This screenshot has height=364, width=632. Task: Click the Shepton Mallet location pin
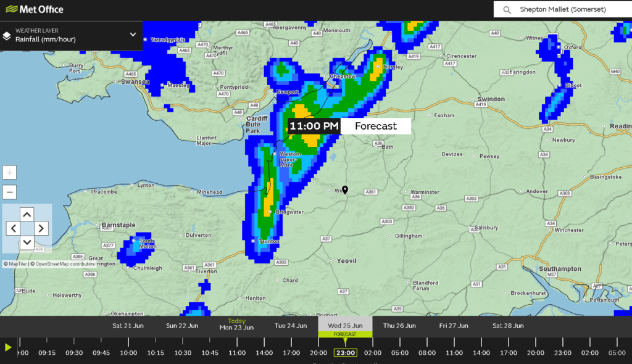(x=345, y=189)
